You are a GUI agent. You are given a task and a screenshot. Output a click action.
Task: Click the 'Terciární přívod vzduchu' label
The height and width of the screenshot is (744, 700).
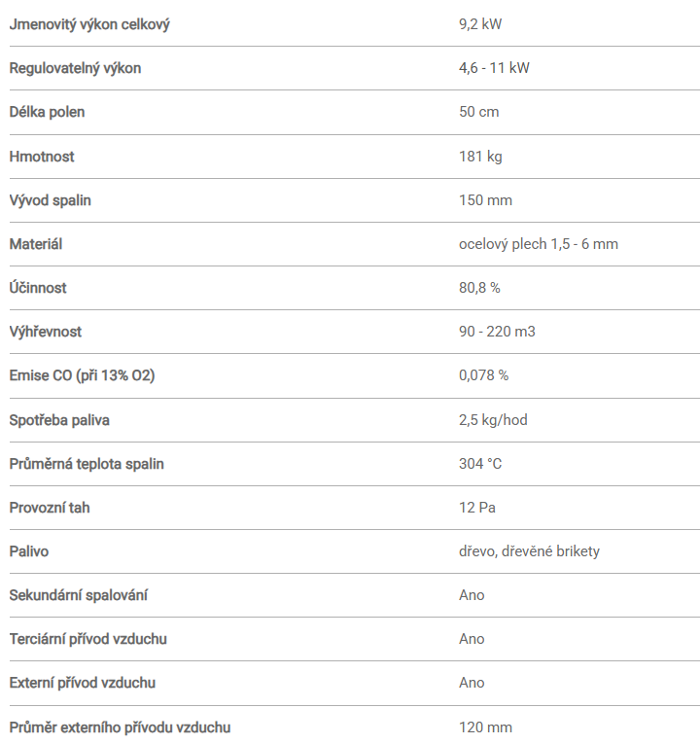pos(88,639)
